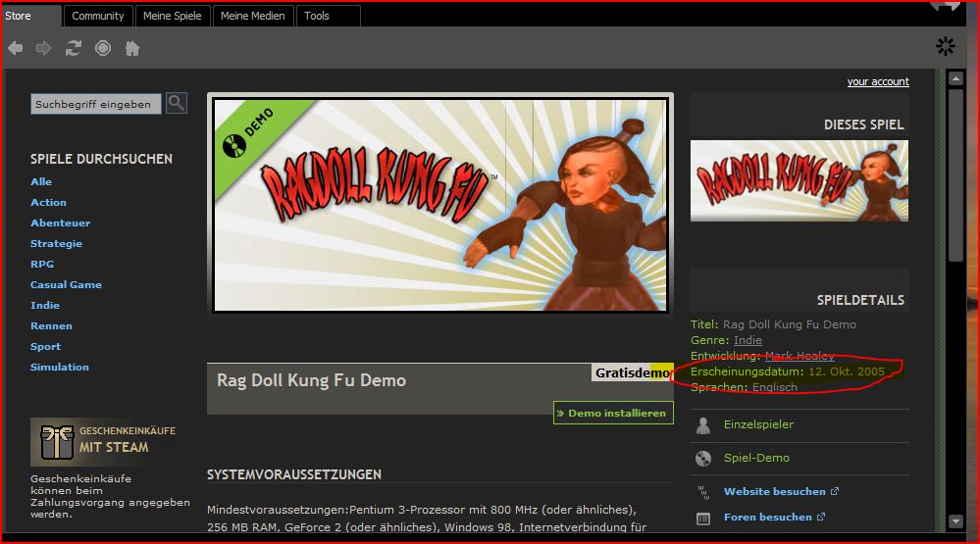Viewport: 980px width, 544px height.
Task: Browse the Indie category in sidebar
Action: (45, 306)
